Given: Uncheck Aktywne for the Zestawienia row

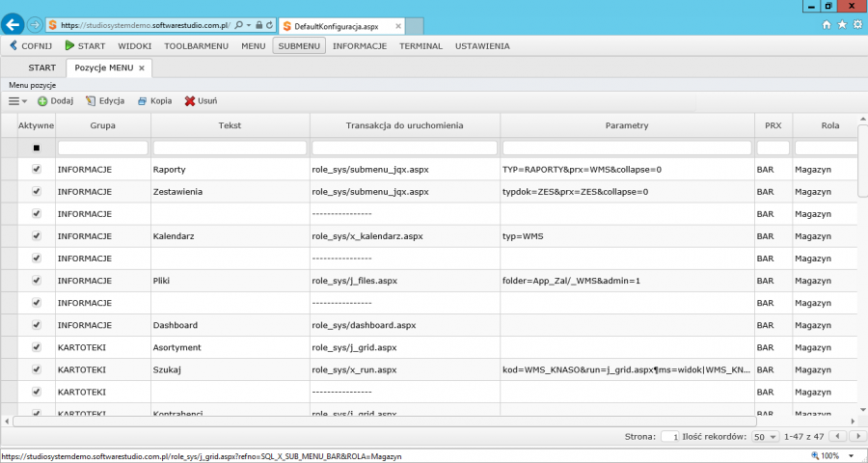Looking at the screenshot, I should tap(37, 191).
